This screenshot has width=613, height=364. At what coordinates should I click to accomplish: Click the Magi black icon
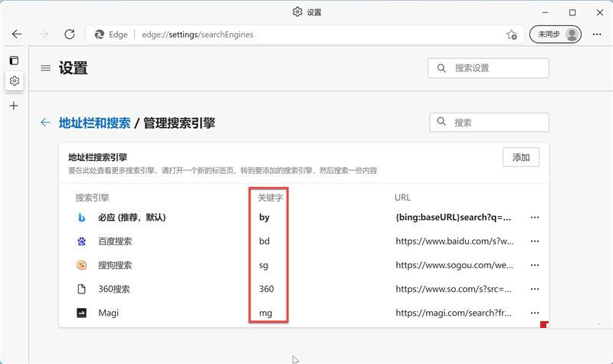81,313
